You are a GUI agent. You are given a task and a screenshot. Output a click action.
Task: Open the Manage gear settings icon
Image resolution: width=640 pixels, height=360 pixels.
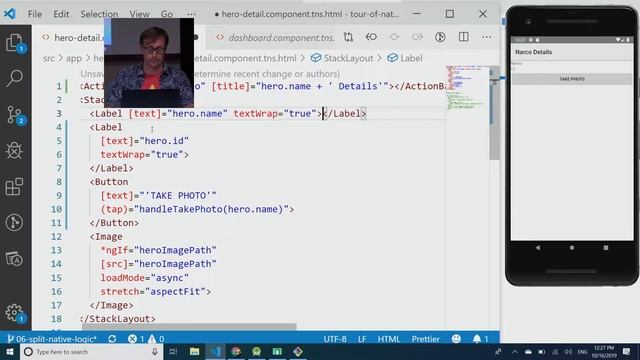tap(15, 313)
